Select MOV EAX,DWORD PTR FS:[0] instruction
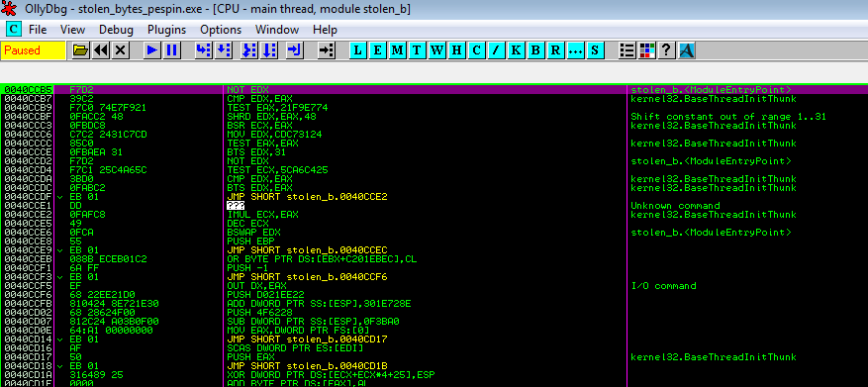The height and width of the screenshot is (387, 868). 298,330
